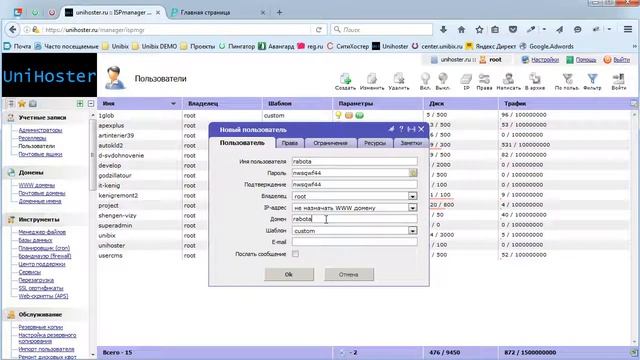Click the Ok button

(289, 274)
